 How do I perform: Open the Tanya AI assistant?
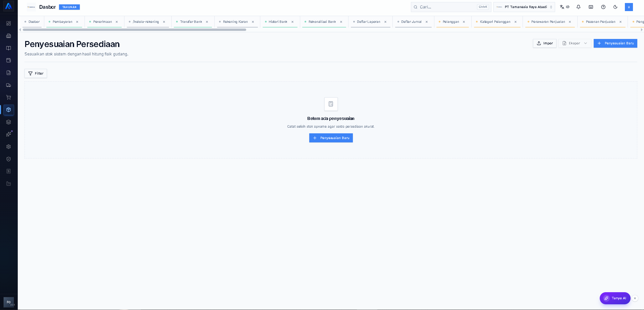(615, 298)
